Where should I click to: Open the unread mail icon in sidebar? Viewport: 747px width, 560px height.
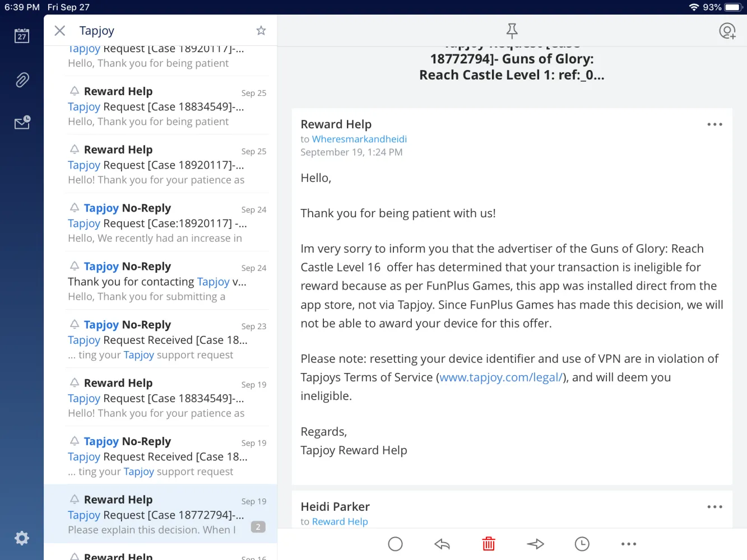tap(22, 123)
